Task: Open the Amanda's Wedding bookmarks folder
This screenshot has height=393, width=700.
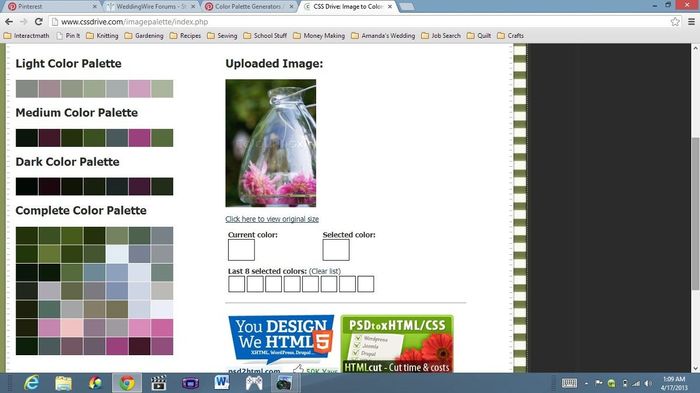Action: [383, 36]
